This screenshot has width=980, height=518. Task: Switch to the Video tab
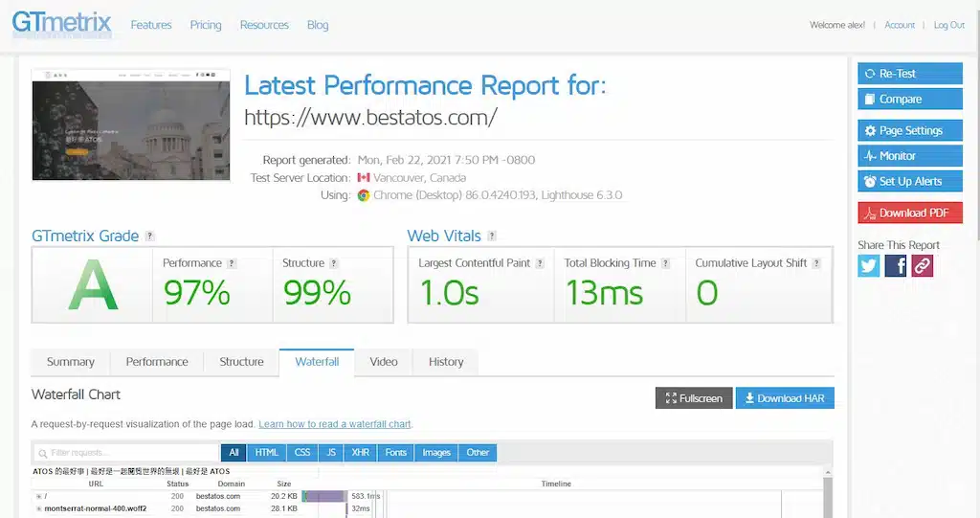[x=384, y=362]
